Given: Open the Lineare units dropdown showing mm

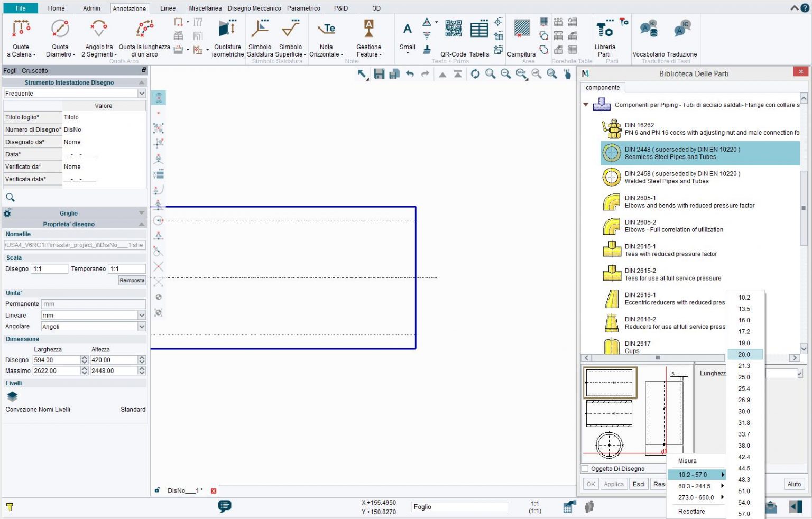Looking at the screenshot, I should pos(141,315).
